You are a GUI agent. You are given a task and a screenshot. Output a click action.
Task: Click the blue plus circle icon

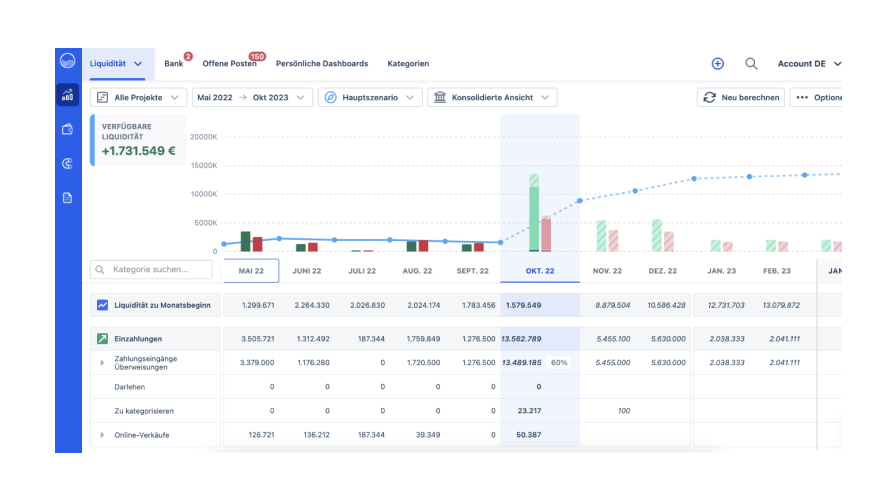pyautogui.click(x=717, y=63)
